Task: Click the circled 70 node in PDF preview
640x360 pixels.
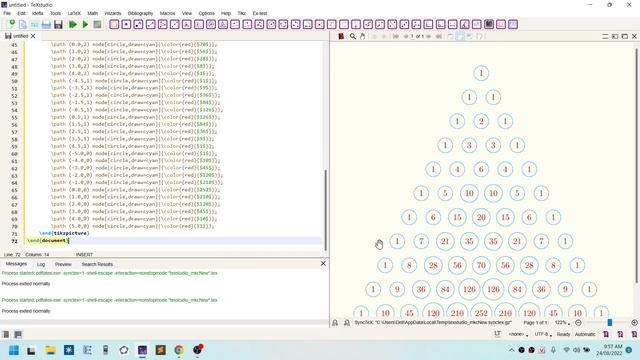Action: [x=481, y=265]
